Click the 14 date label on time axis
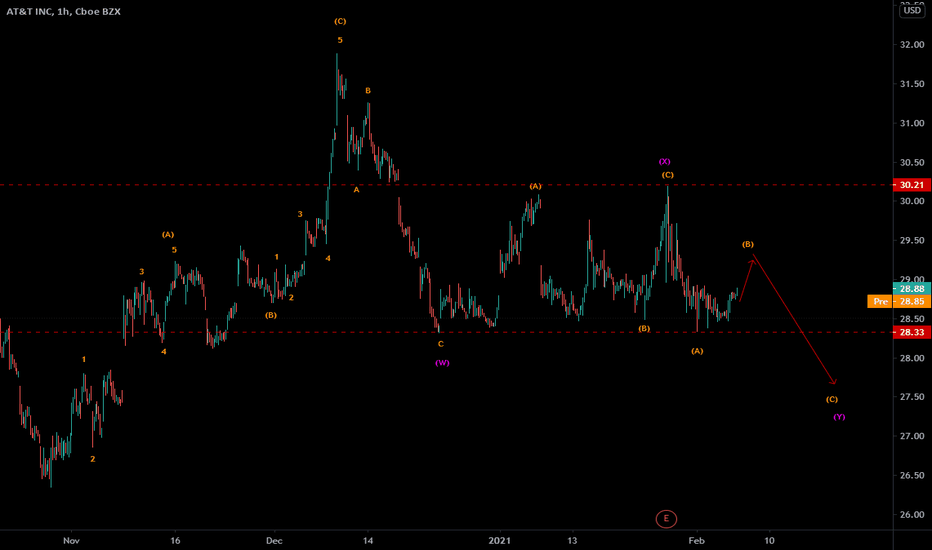The height and width of the screenshot is (550, 932). click(x=368, y=540)
